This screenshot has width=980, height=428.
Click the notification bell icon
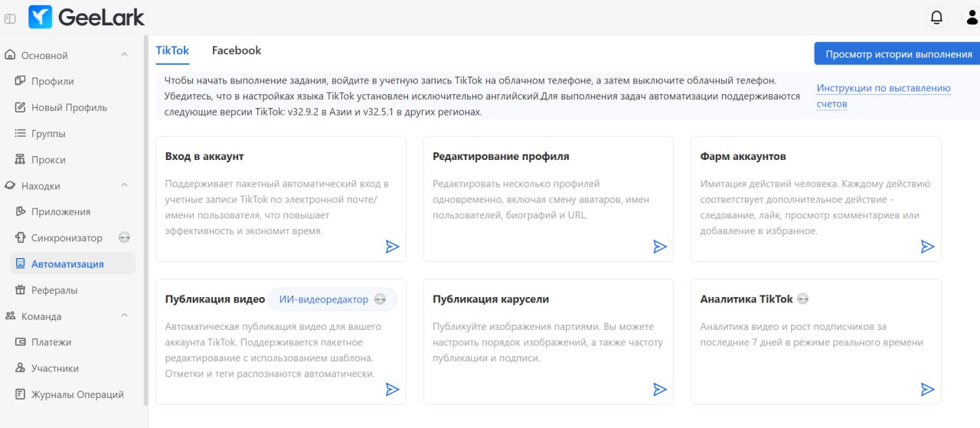[x=936, y=17]
